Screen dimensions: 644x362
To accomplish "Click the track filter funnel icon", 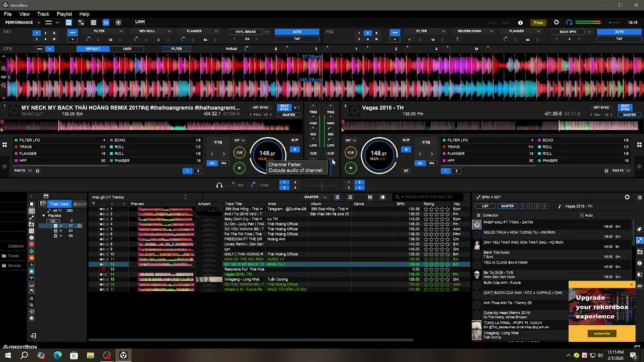I will (x=93, y=204).
